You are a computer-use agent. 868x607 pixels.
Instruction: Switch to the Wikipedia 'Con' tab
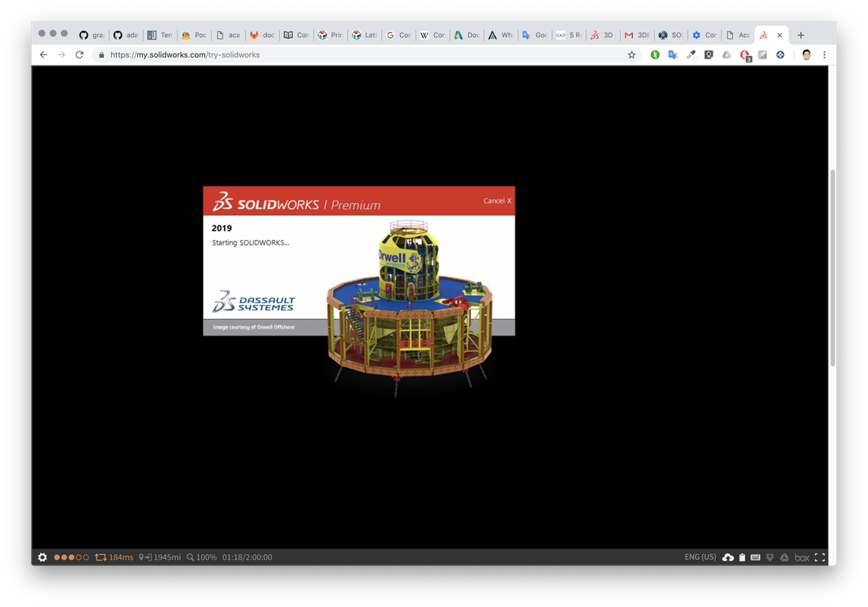(x=432, y=35)
